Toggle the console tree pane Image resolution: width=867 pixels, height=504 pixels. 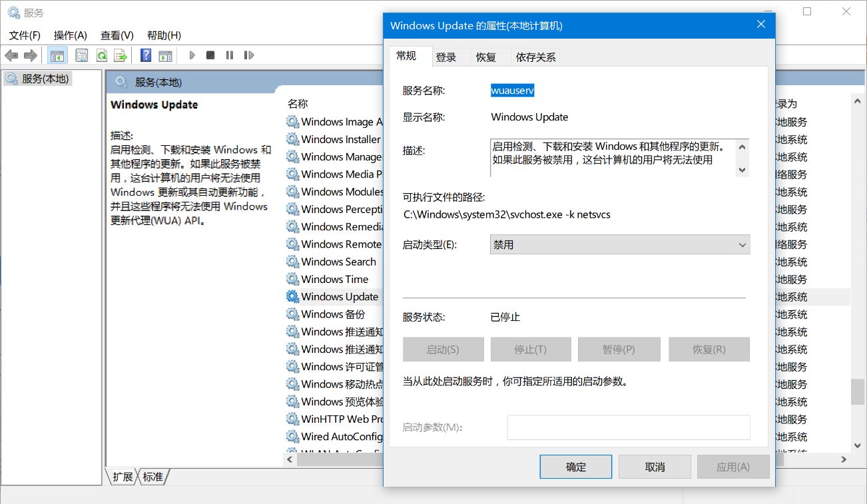click(x=57, y=55)
